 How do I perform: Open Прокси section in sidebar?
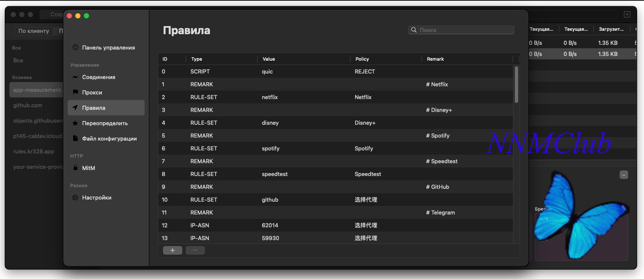(x=106, y=93)
